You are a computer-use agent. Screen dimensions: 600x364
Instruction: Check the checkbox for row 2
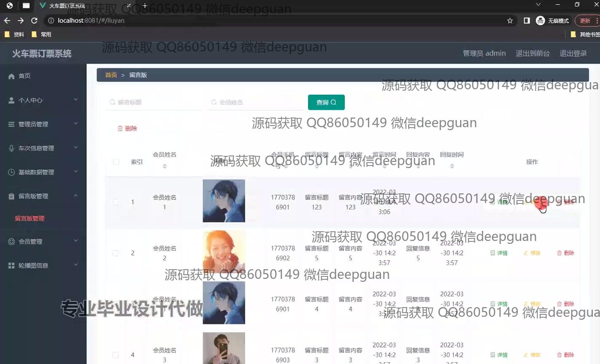click(115, 253)
